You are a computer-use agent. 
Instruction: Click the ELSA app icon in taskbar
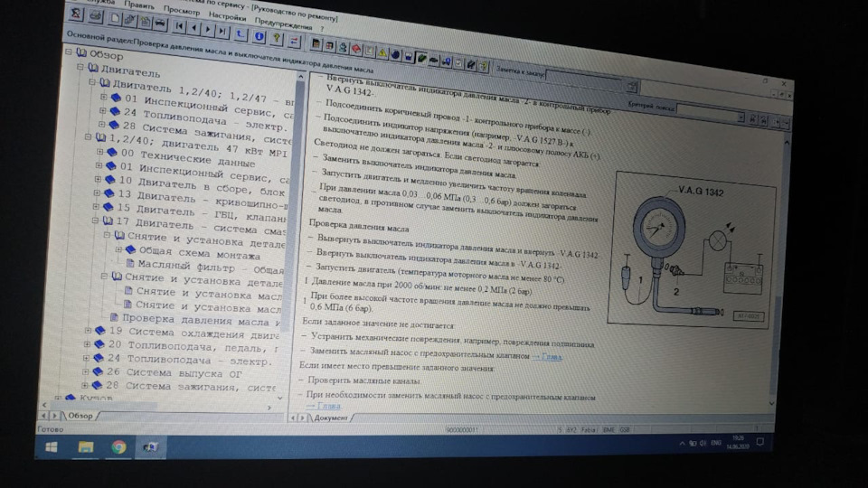[x=150, y=447]
